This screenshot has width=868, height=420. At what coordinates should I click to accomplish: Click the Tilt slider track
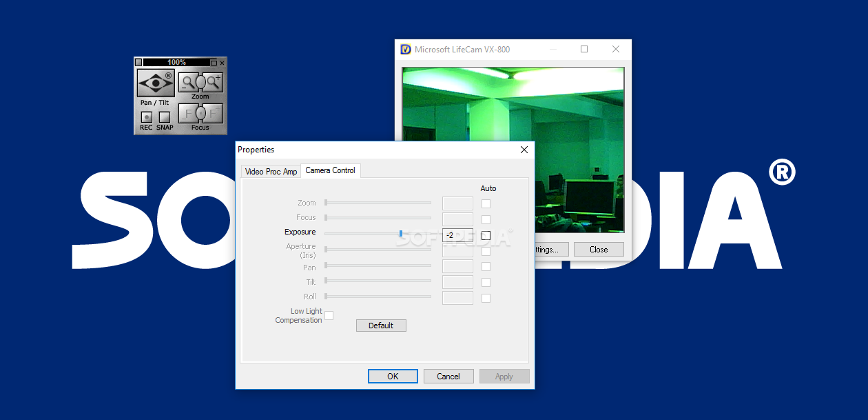[378, 281]
